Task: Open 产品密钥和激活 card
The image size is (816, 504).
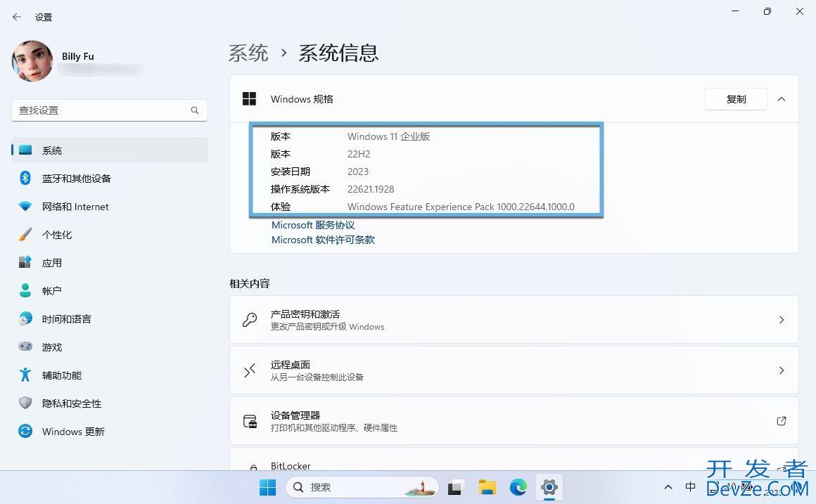Action: click(514, 319)
